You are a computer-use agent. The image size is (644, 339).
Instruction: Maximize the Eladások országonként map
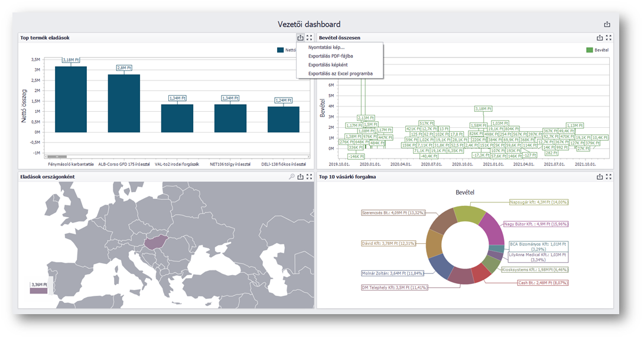point(310,177)
